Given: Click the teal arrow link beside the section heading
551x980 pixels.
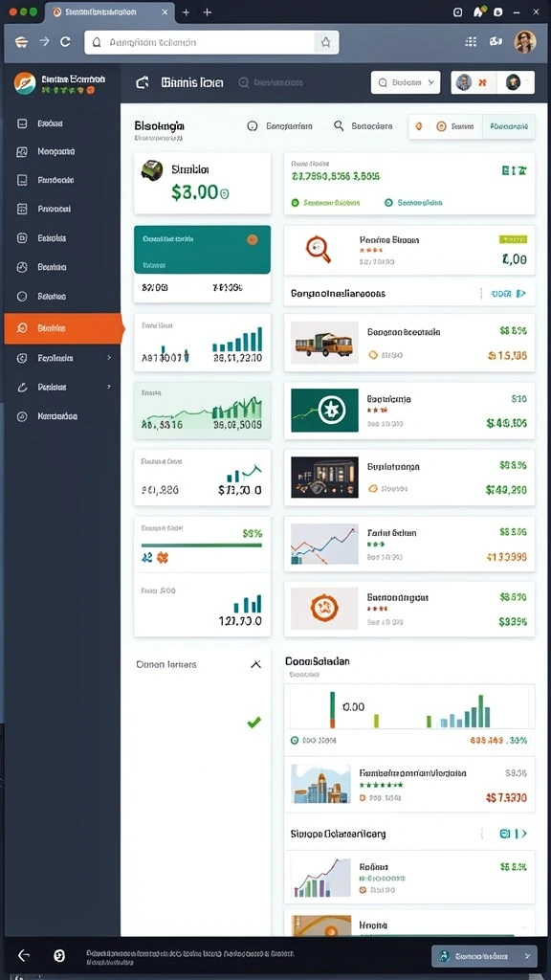Looking at the screenshot, I should [x=509, y=293].
